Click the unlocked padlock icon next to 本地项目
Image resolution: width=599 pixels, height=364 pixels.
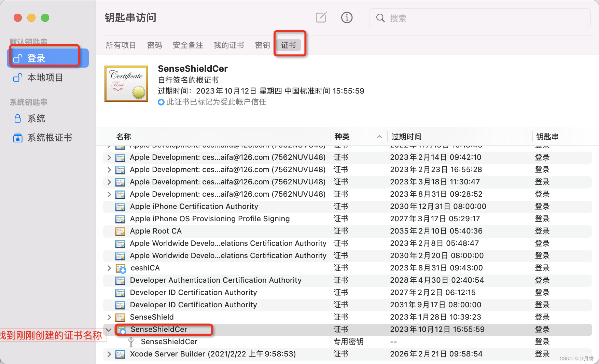coord(18,78)
